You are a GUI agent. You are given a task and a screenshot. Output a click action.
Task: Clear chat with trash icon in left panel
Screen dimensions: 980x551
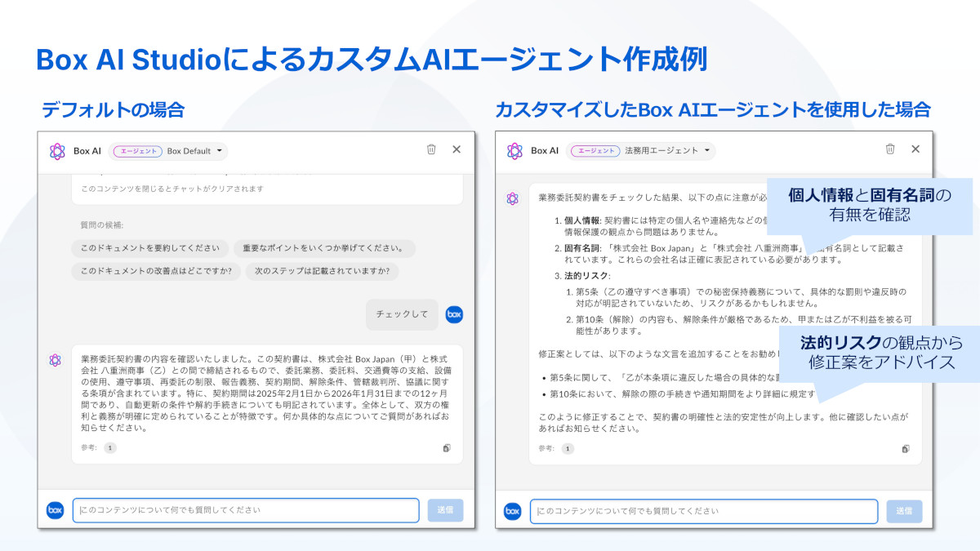[431, 149]
